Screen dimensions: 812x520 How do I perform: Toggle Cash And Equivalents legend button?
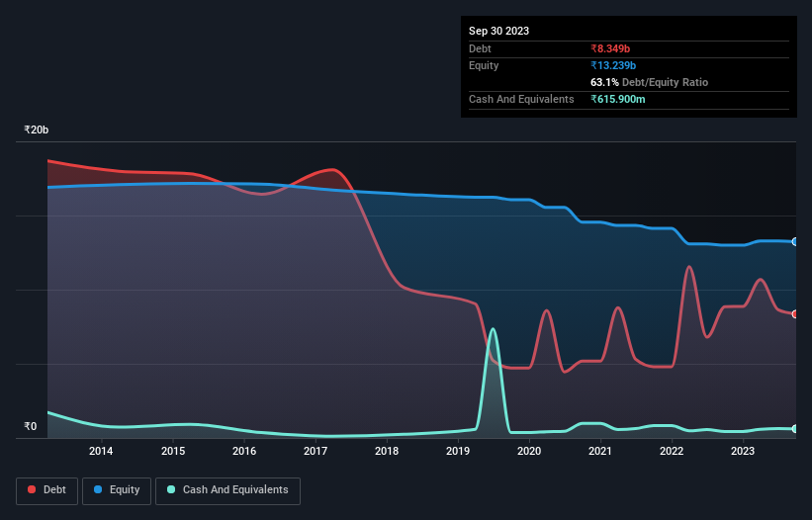pyautogui.click(x=227, y=490)
